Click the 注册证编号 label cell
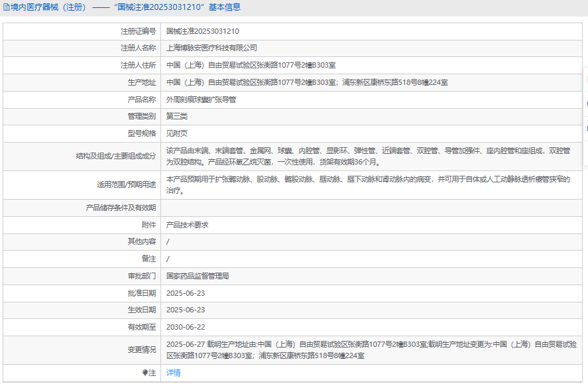This screenshot has width=588, height=386. click(138, 31)
